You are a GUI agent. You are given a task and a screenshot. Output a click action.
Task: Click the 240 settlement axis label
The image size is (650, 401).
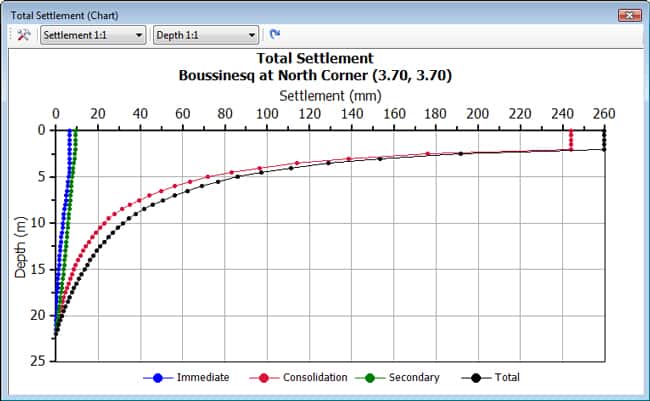(562, 114)
